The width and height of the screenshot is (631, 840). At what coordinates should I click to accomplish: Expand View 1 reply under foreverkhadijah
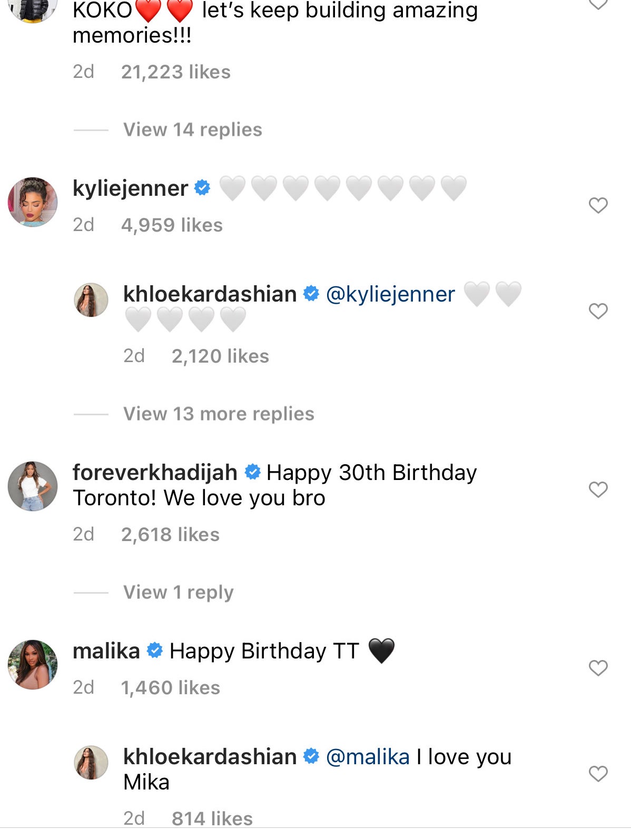(178, 592)
